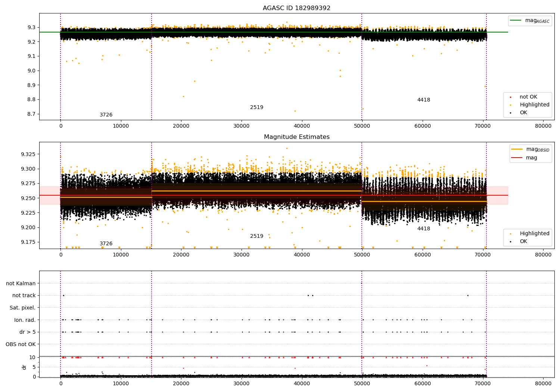Click the 60000 x-tick under the dr plot
Screen dimensions: 560x392
pyautogui.click(x=422, y=383)
